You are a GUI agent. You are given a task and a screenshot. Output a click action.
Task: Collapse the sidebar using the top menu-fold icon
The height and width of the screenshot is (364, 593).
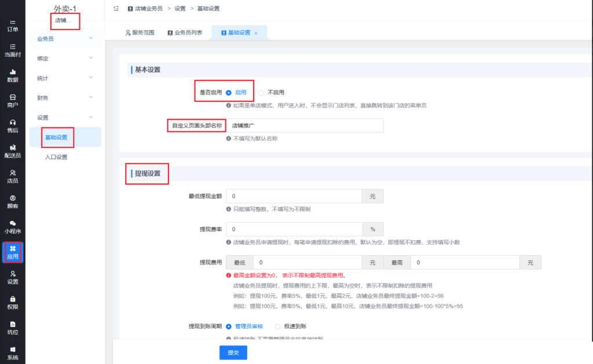(x=116, y=9)
